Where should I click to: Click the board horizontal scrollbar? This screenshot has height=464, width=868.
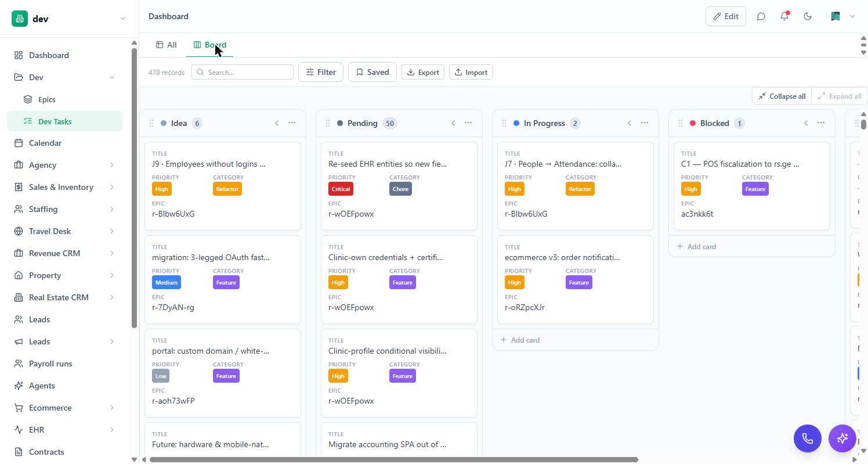click(394, 459)
